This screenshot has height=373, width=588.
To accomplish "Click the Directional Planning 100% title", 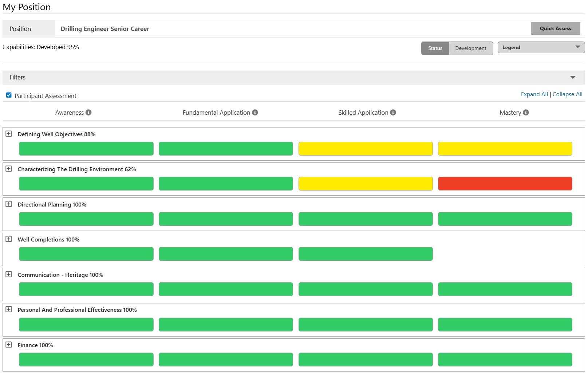I will 52,204.
